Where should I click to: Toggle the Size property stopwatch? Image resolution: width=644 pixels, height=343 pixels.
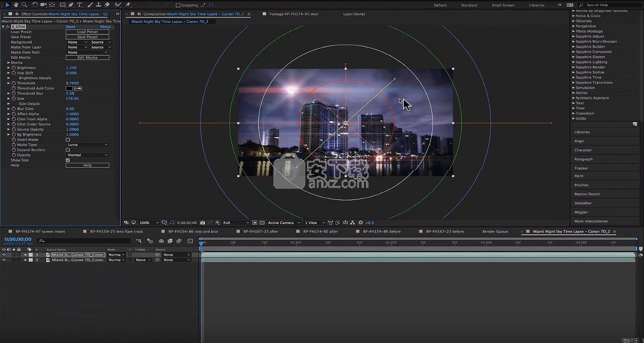pyautogui.click(x=14, y=98)
